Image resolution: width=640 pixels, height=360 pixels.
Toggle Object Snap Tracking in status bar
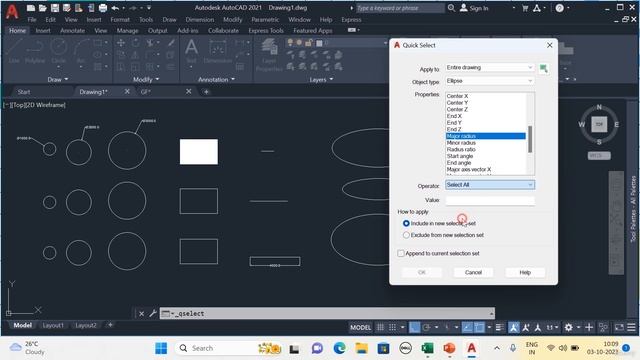[467, 327]
